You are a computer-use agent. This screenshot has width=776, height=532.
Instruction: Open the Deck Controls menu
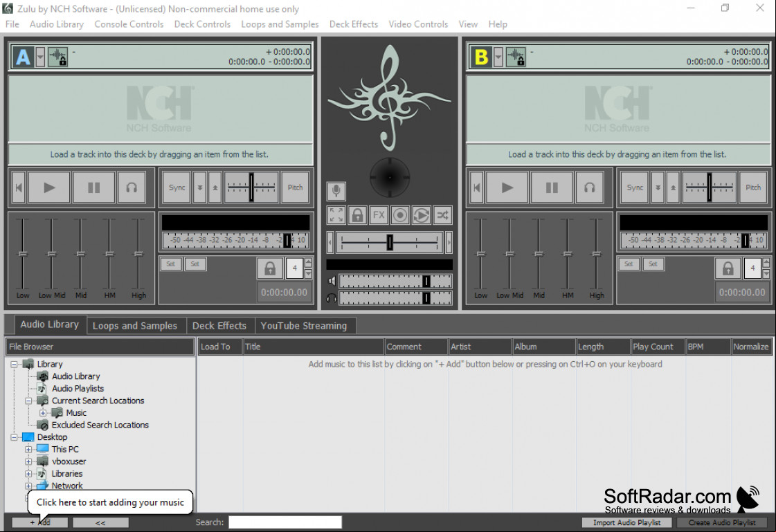(202, 24)
